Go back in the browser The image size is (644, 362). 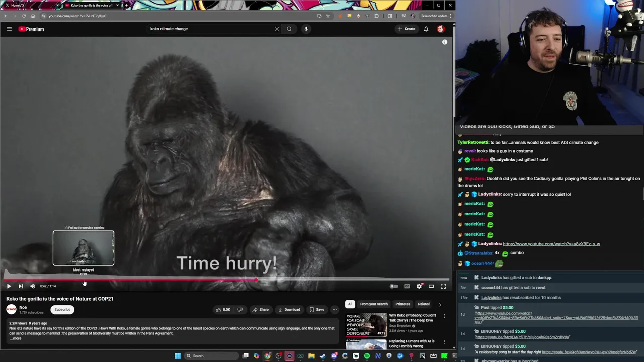click(x=6, y=16)
